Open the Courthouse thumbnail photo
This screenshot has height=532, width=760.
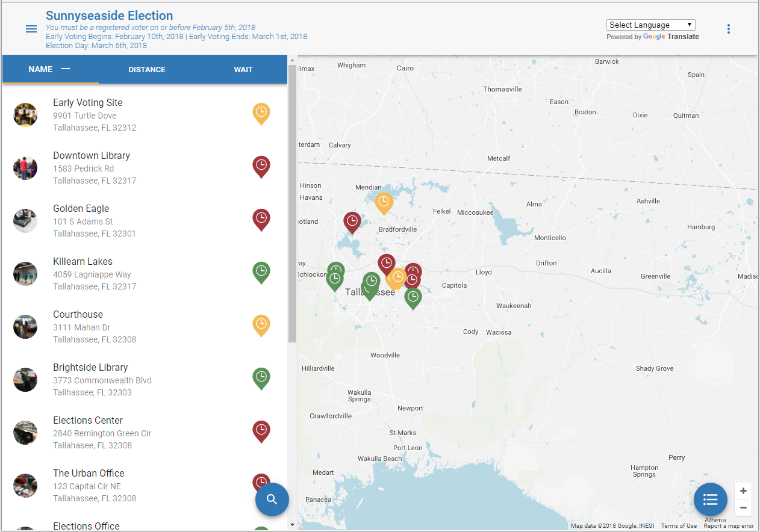(x=25, y=327)
